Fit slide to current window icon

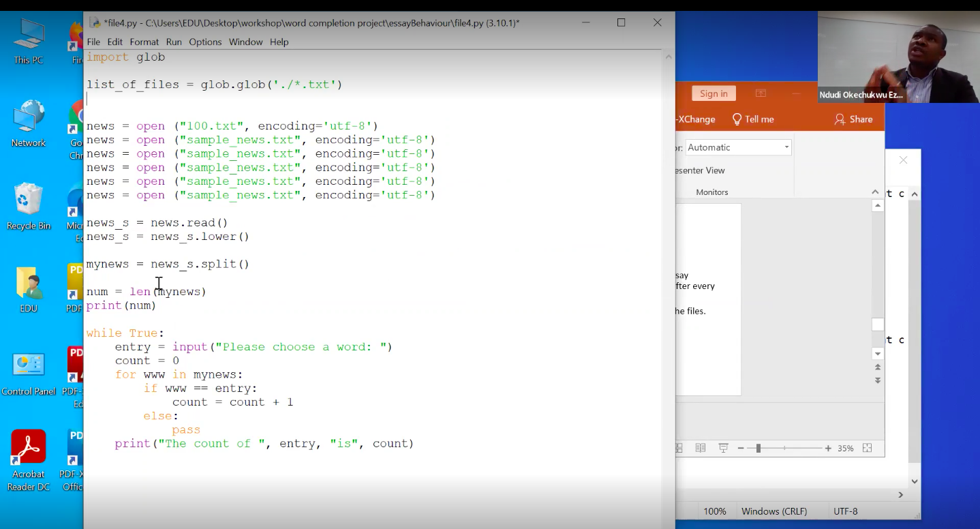tap(867, 448)
